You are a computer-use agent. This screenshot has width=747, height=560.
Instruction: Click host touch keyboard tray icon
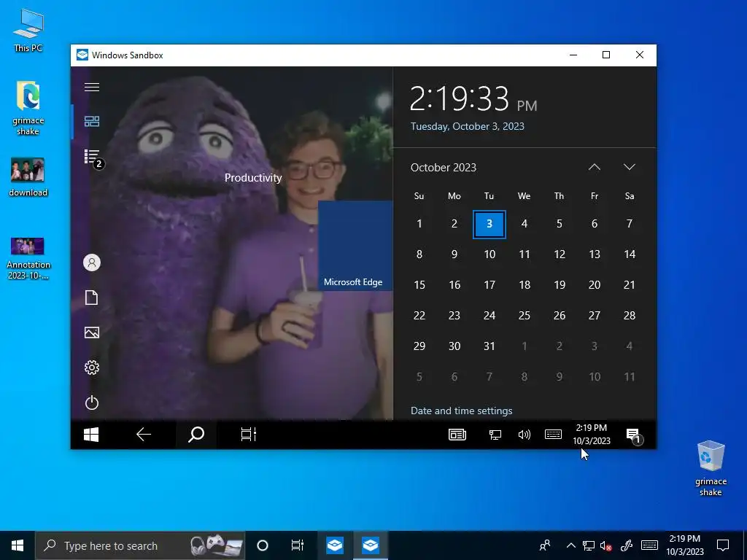point(649,545)
